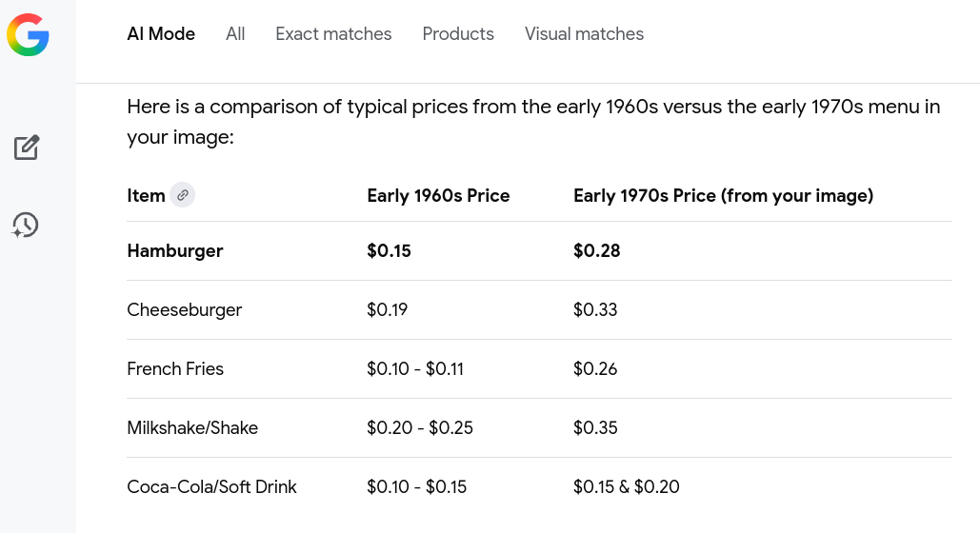Click the Coca-Cola/Soft Drink item cell

pos(211,487)
